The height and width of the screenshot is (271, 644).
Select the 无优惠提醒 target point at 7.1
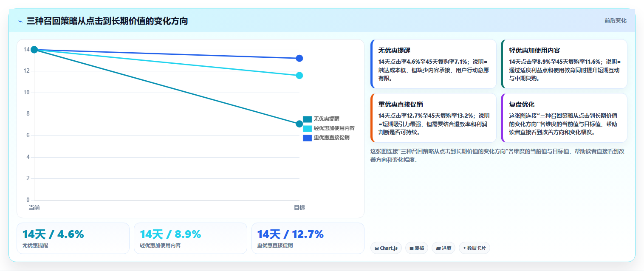pyautogui.click(x=299, y=124)
